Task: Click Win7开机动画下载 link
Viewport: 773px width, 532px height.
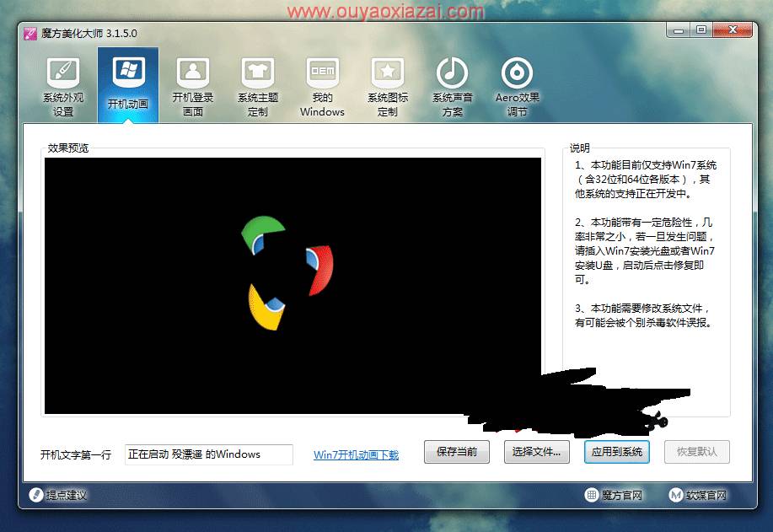Action: (x=356, y=454)
